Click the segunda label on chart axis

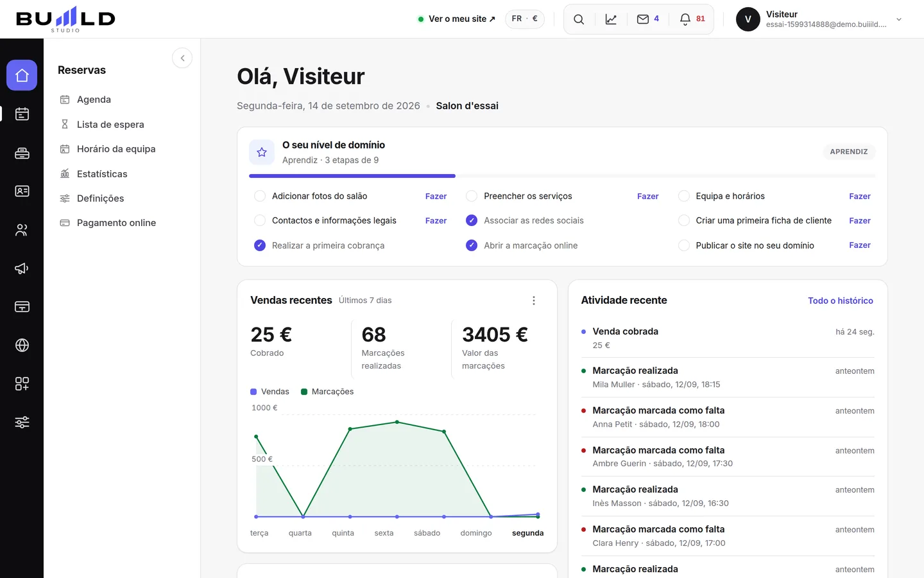pyautogui.click(x=527, y=533)
